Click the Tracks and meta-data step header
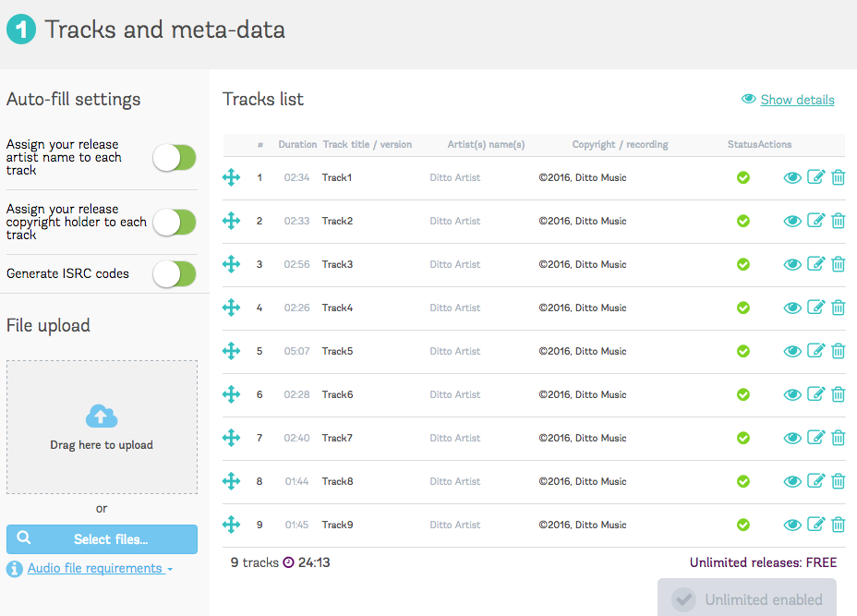This screenshot has width=857, height=616. pyautogui.click(x=166, y=29)
